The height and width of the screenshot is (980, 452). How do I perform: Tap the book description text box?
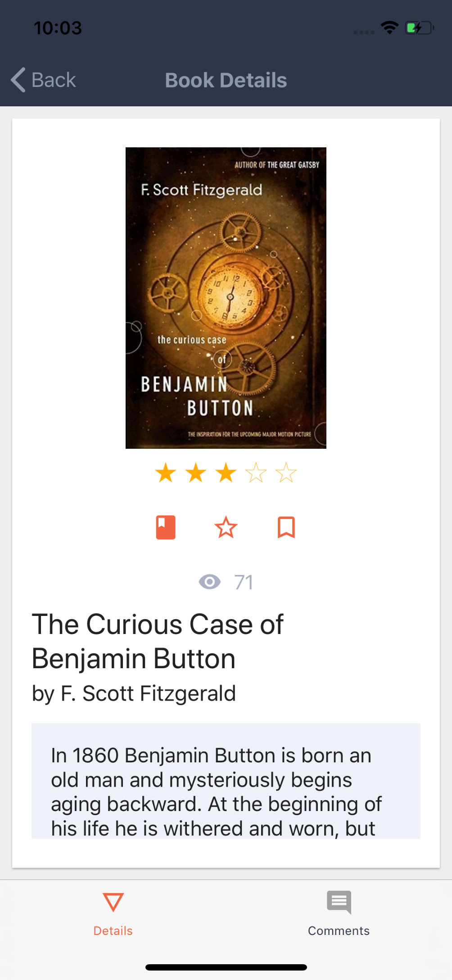(226, 781)
